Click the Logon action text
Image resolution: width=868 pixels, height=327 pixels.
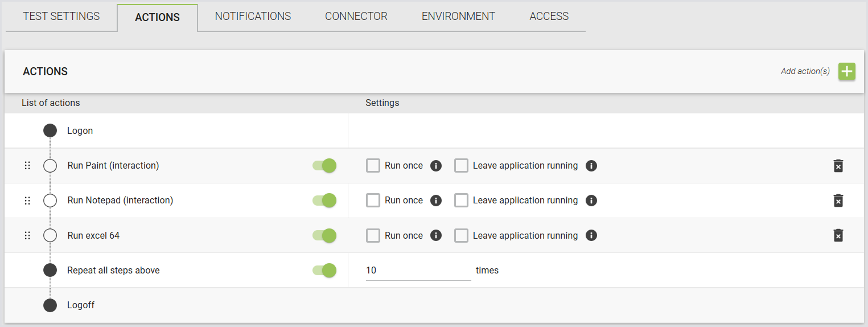point(80,130)
